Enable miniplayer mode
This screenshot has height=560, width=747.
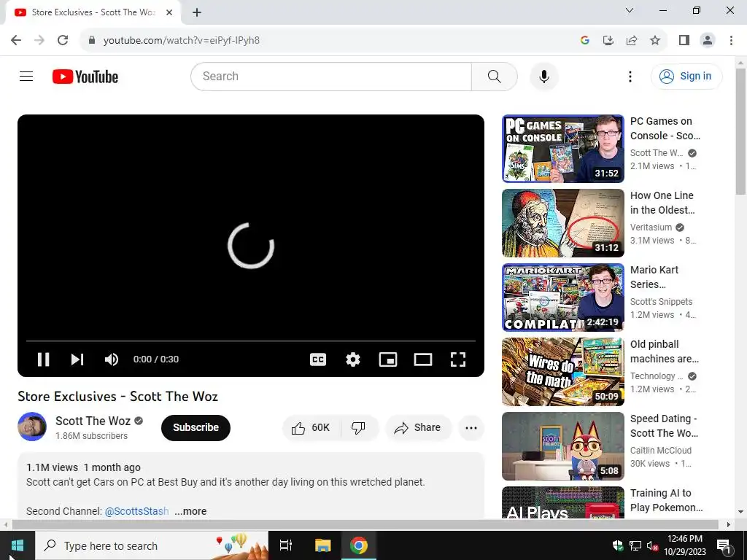pyautogui.click(x=388, y=359)
